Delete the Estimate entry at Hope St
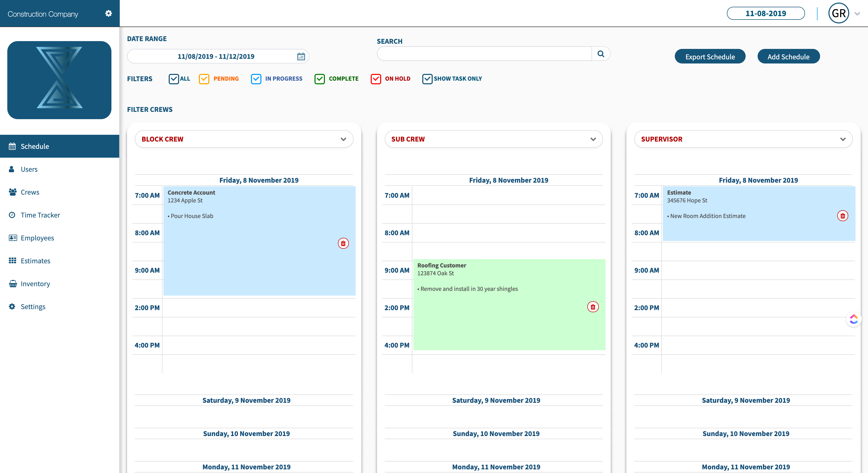The width and height of the screenshot is (868, 473). tap(842, 216)
